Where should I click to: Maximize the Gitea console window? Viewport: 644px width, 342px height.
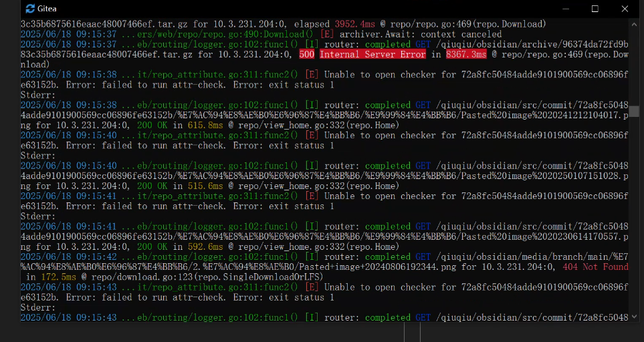pyautogui.click(x=595, y=9)
